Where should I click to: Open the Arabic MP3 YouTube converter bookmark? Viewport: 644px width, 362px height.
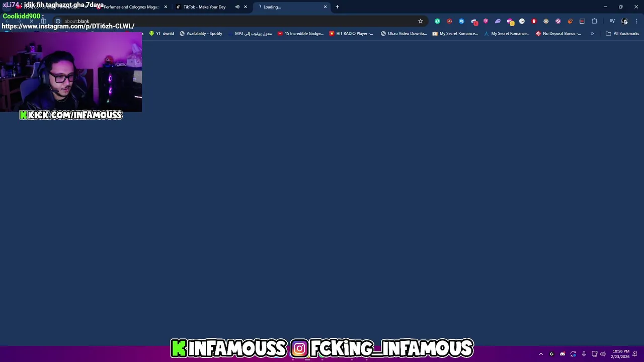(250, 34)
